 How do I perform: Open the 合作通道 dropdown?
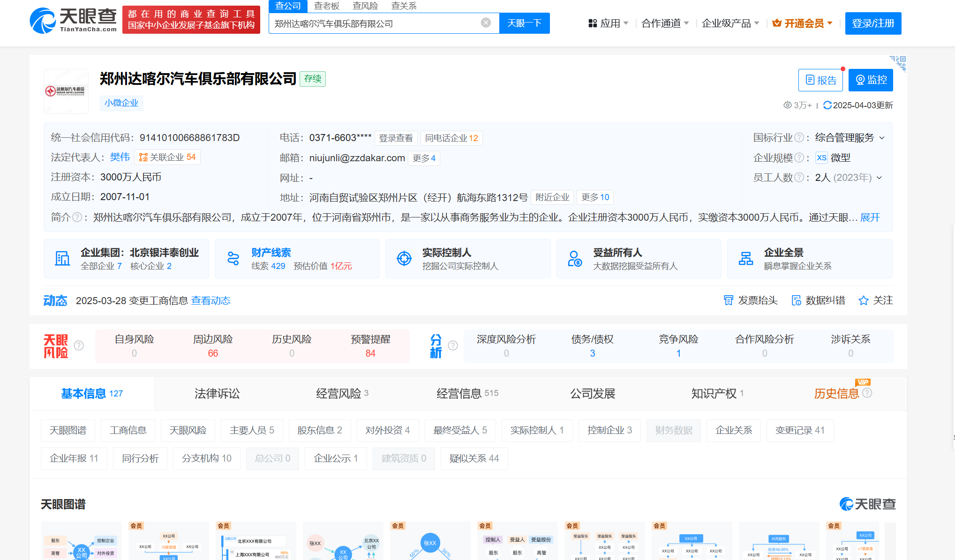coord(665,23)
